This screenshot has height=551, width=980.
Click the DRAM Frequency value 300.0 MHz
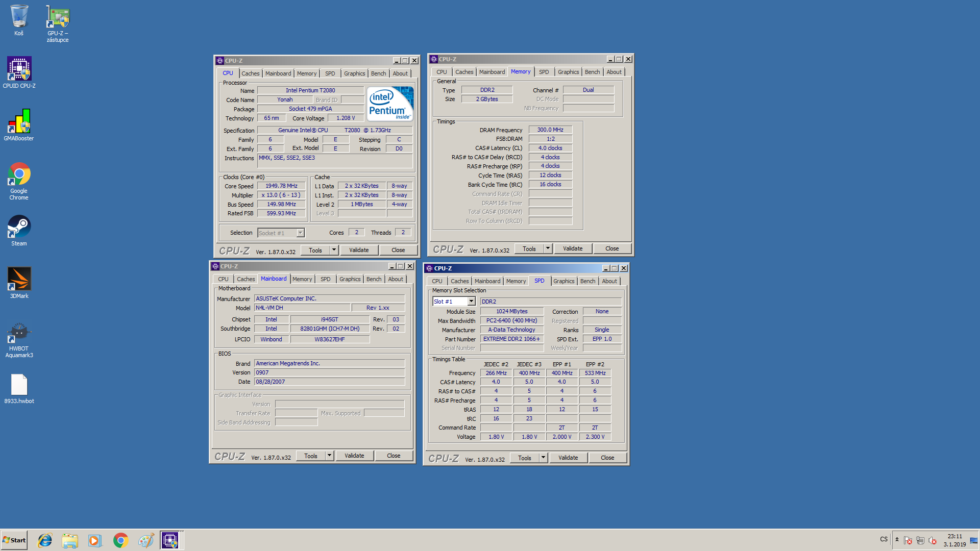(x=550, y=130)
